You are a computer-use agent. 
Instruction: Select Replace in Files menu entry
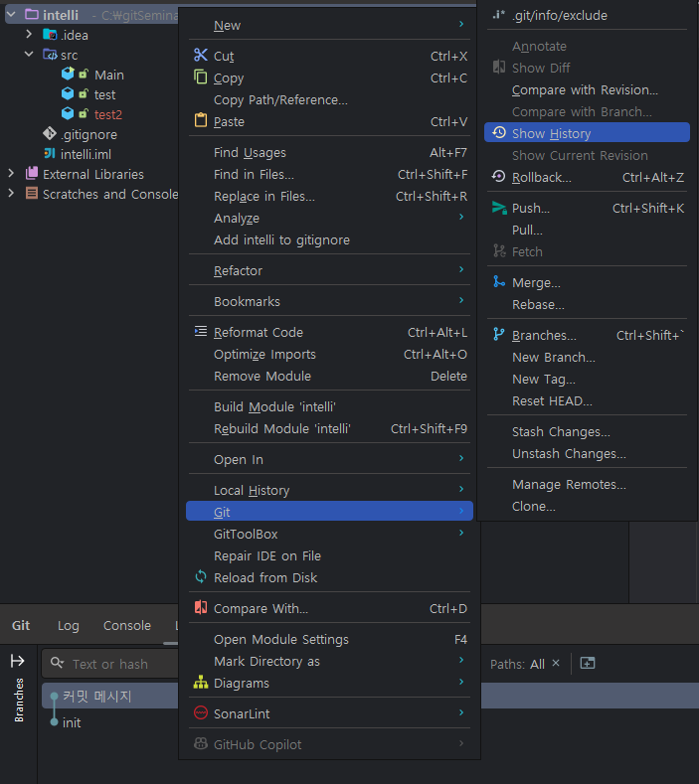click(x=329, y=196)
